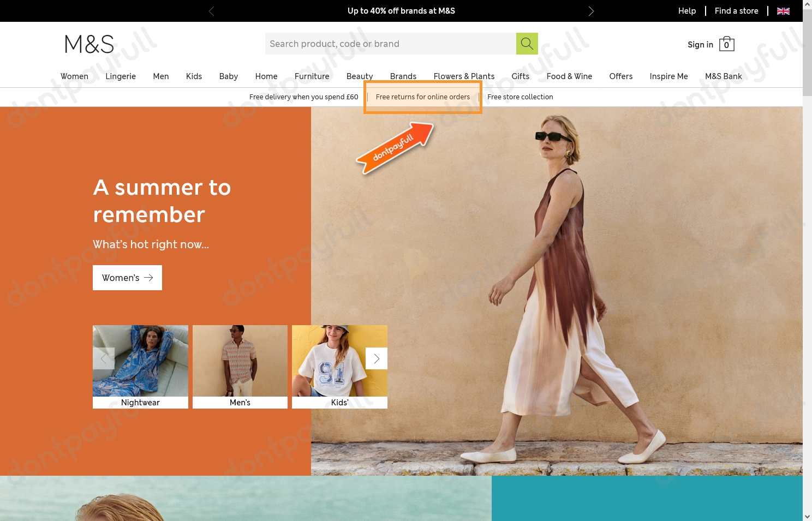
Task: Open the Women navigation menu
Action: [x=74, y=76]
